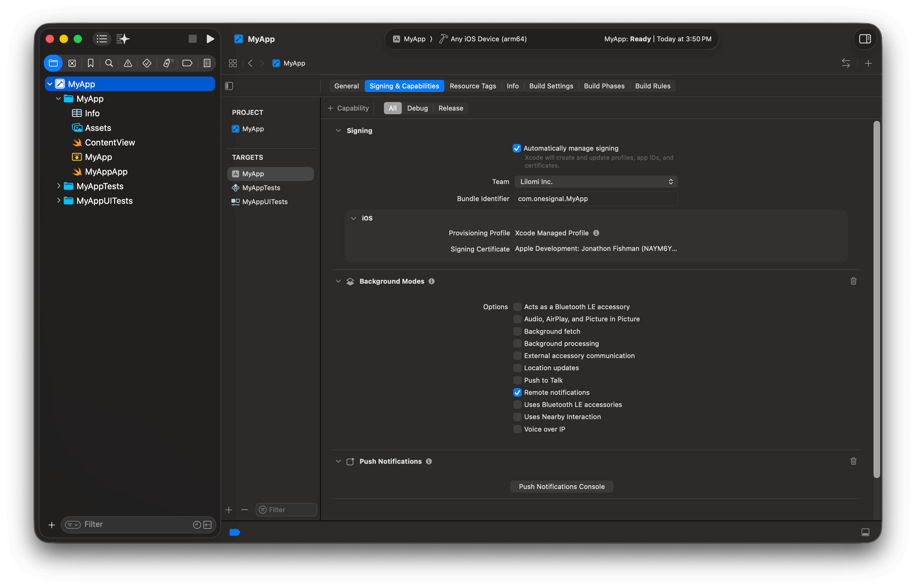Expand the MyAppTests folder
916x588 pixels.
[x=58, y=186]
